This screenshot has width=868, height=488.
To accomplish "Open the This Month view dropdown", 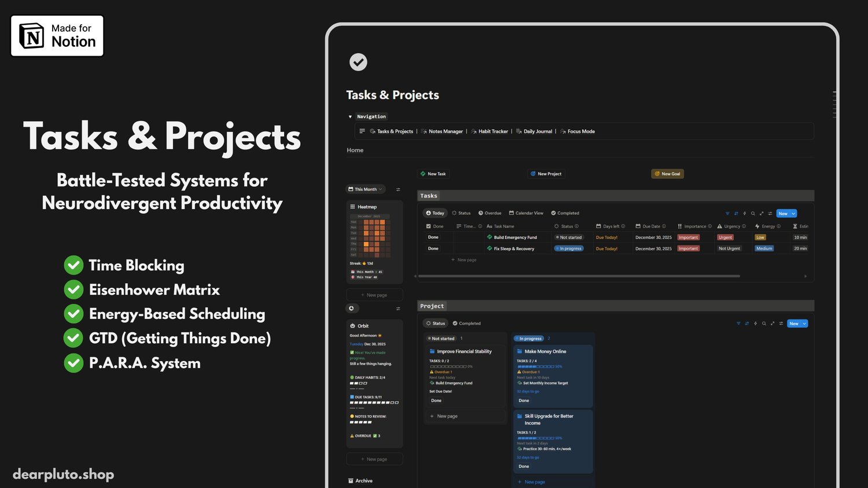I will pyautogui.click(x=366, y=189).
